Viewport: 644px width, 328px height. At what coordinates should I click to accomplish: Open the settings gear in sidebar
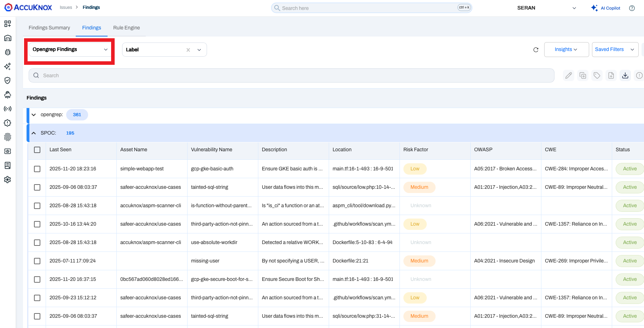7,180
